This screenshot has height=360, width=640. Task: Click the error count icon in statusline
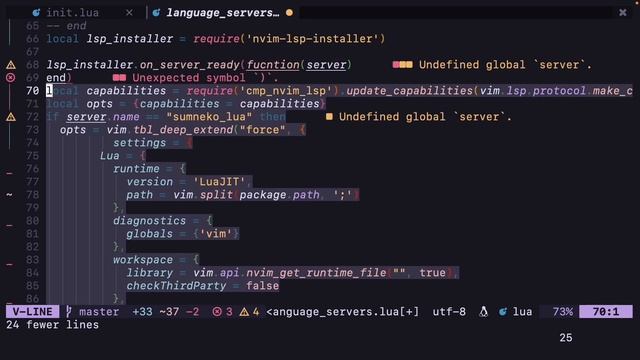(x=217, y=312)
